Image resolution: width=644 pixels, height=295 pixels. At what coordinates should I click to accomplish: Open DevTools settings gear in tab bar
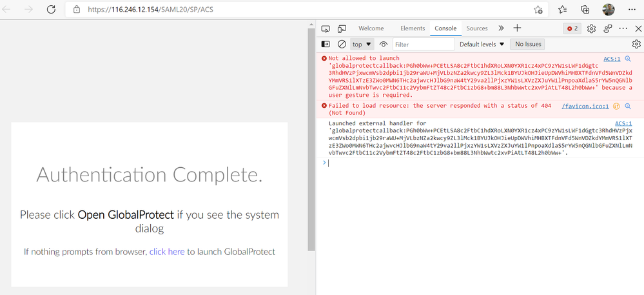pyautogui.click(x=591, y=28)
